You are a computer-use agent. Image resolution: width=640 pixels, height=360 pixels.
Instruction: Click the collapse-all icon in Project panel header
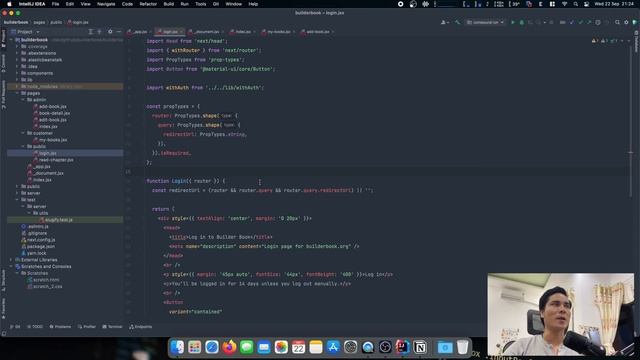[x=99, y=31]
